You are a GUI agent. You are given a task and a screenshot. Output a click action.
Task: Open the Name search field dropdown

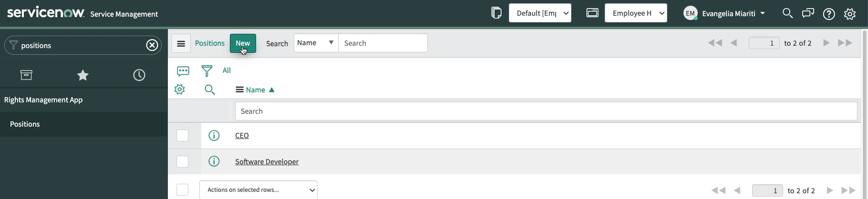click(x=316, y=43)
